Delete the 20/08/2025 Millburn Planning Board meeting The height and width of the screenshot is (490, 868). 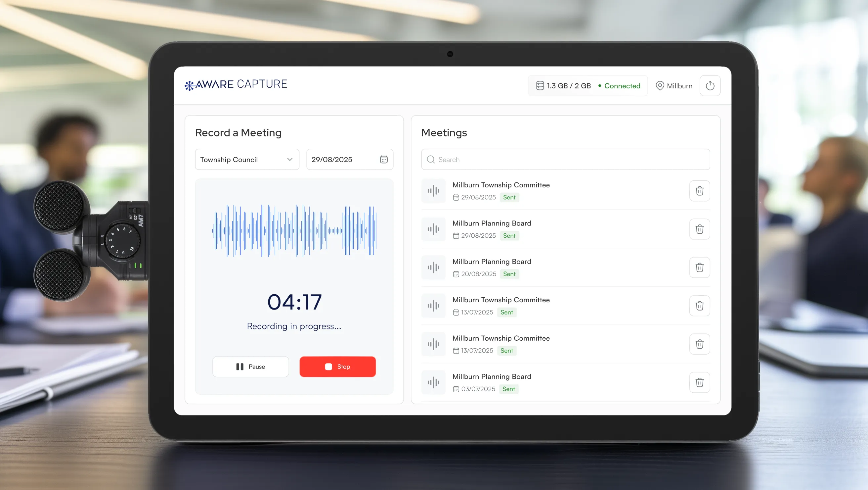tap(699, 268)
